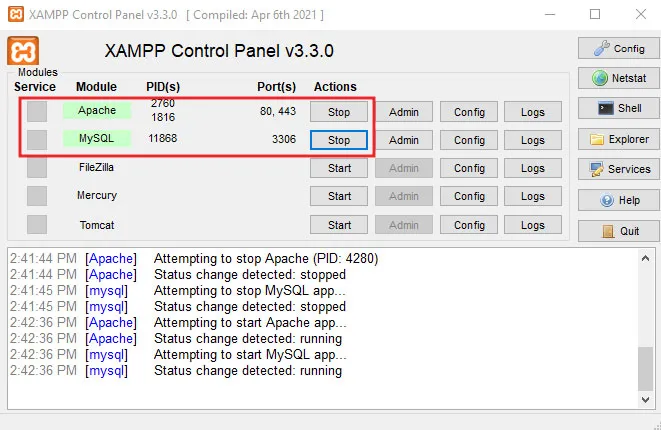Image resolution: width=661 pixels, height=430 pixels.
Task: Open Explorer using the folder icon
Action: (x=618, y=139)
